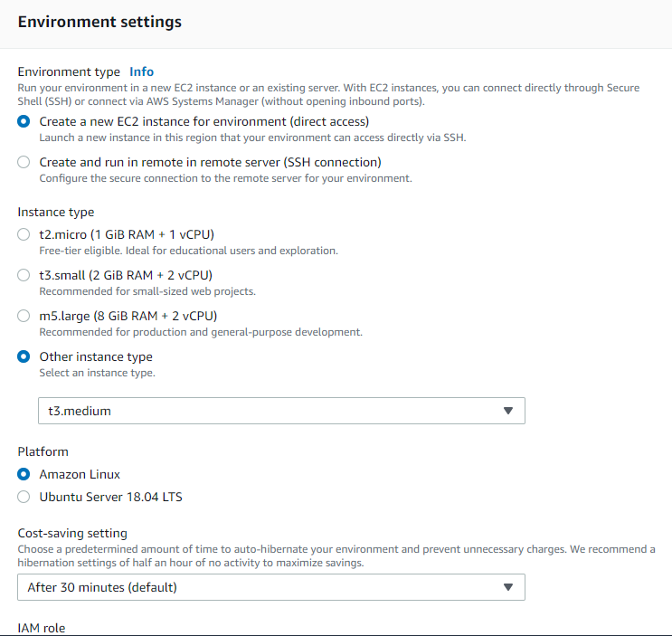672x636 pixels.
Task: Click the Platform section label
Action: [x=43, y=451]
